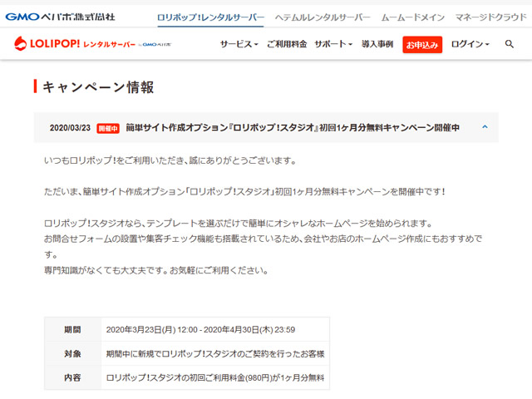Click the 対象 table header cell
532x399 pixels.
tap(72, 353)
